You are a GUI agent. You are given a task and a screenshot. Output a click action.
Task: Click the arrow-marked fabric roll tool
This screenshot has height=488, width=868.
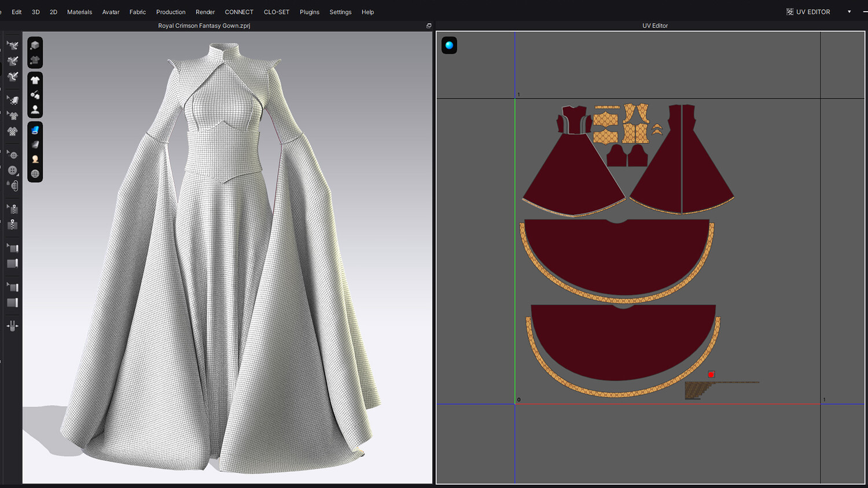click(x=13, y=248)
